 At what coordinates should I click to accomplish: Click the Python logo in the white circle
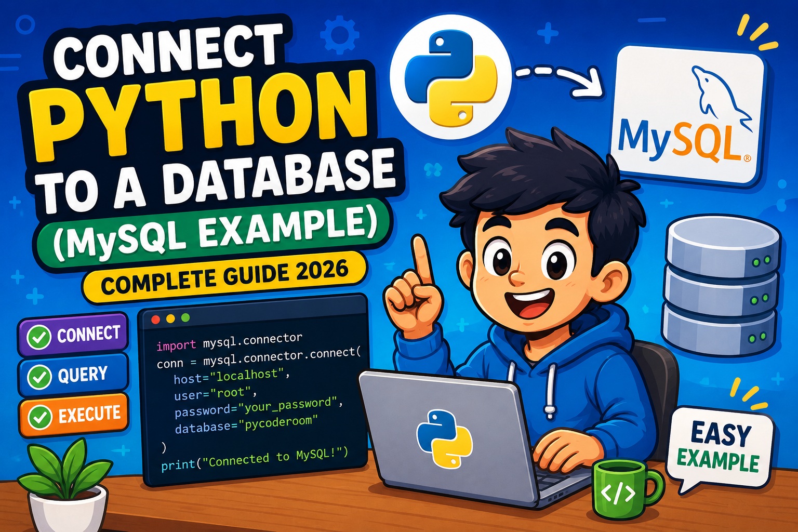coord(450,78)
